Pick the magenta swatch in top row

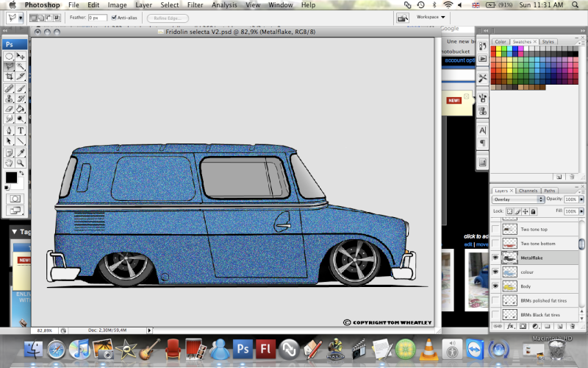coord(521,49)
